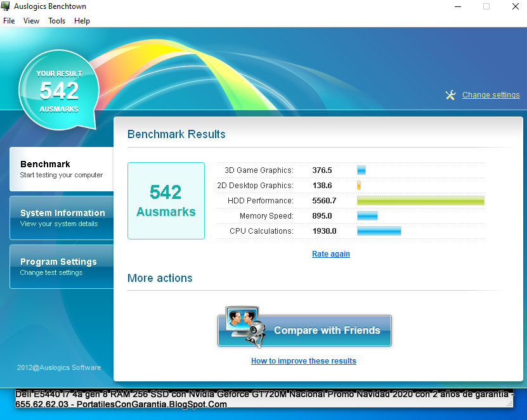Click the 3D Game Graphics value 376.5
The width and height of the screenshot is (527, 420).
(x=322, y=170)
